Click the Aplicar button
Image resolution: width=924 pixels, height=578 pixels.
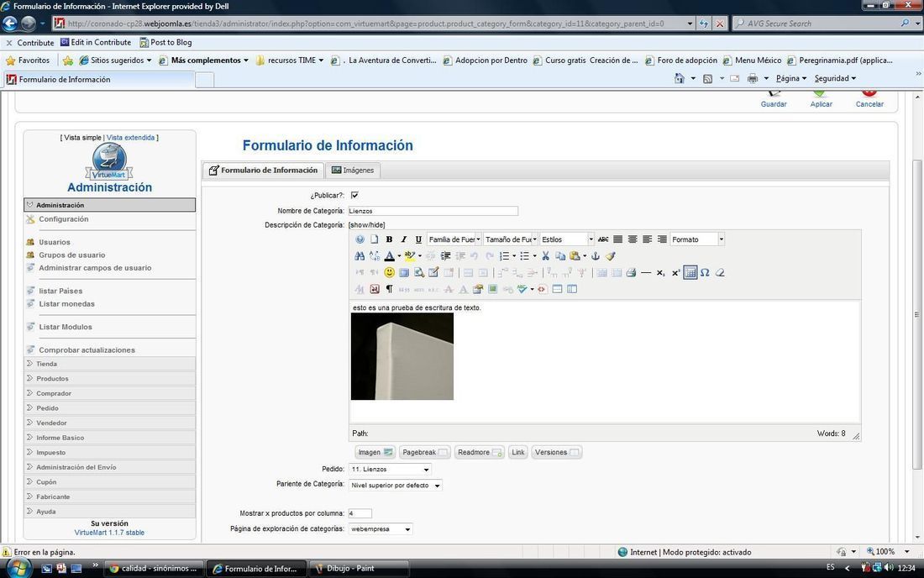821,100
